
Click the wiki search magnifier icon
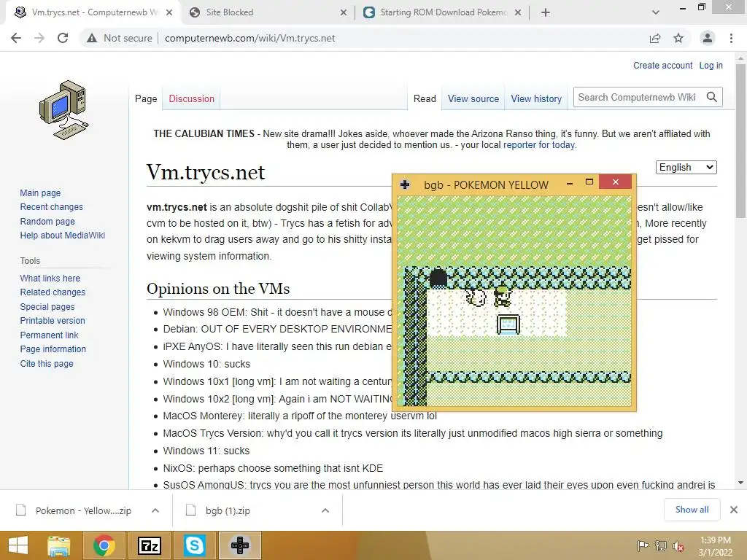(712, 97)
